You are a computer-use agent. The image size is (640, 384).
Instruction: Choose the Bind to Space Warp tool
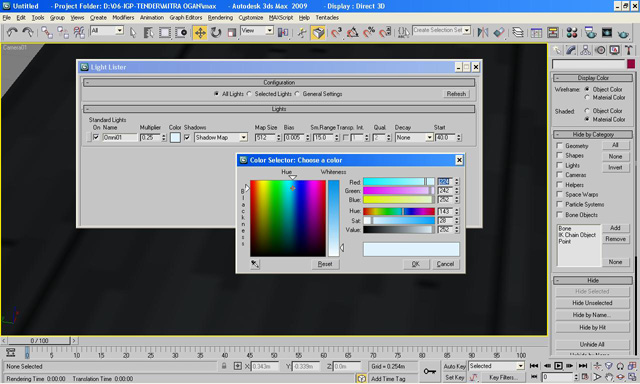point(78,32)
